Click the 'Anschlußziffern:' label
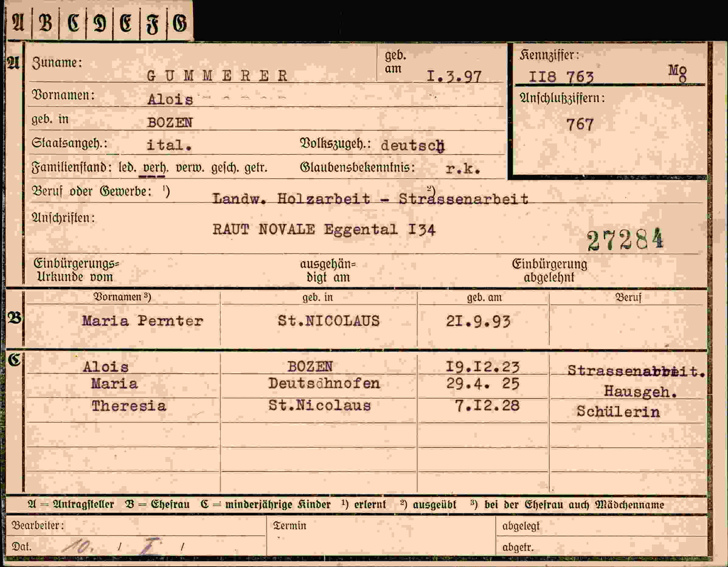This screenshot has height=567, width=728. (562, 98)
